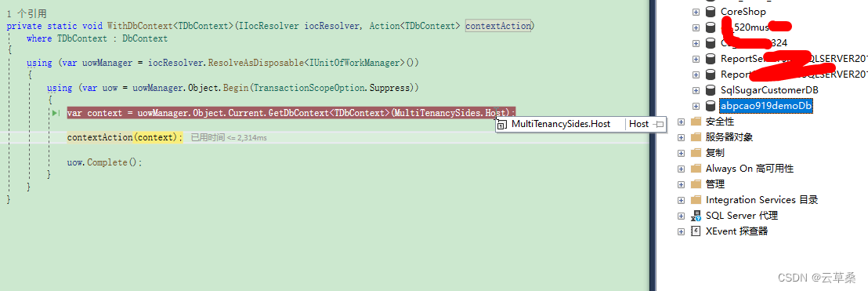Click the highlighted 'var context' breakpoint line
This screenshot has width=868, height=291.
coord(291,113)
